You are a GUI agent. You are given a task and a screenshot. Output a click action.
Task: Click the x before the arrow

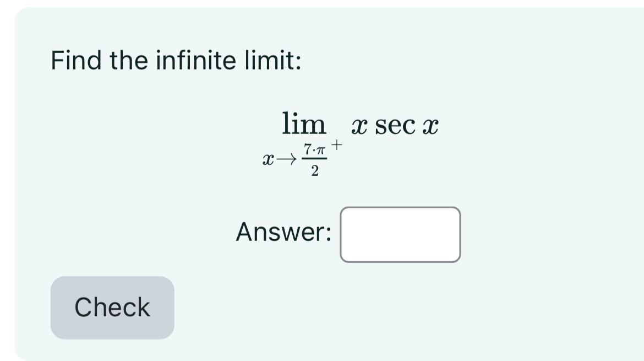coord(269,158)
